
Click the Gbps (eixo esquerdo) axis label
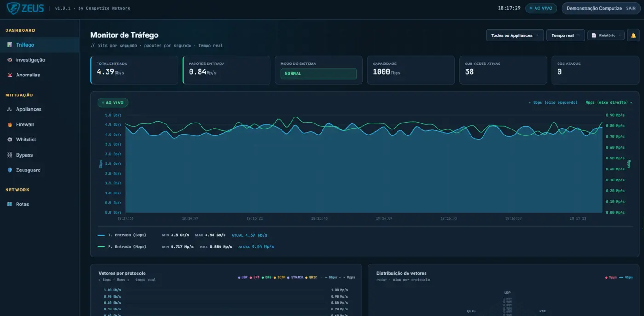553,103
